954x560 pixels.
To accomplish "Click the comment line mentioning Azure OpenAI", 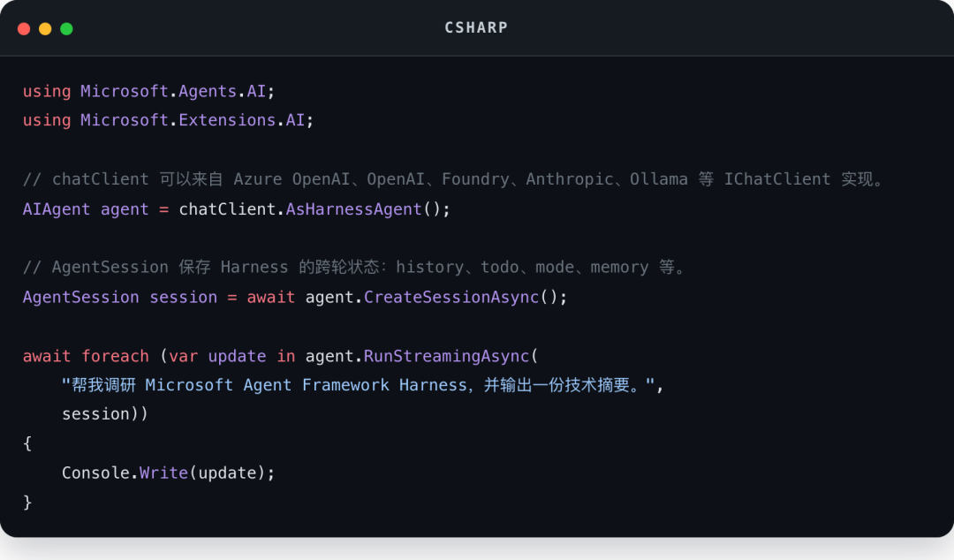I will [452, 179].
